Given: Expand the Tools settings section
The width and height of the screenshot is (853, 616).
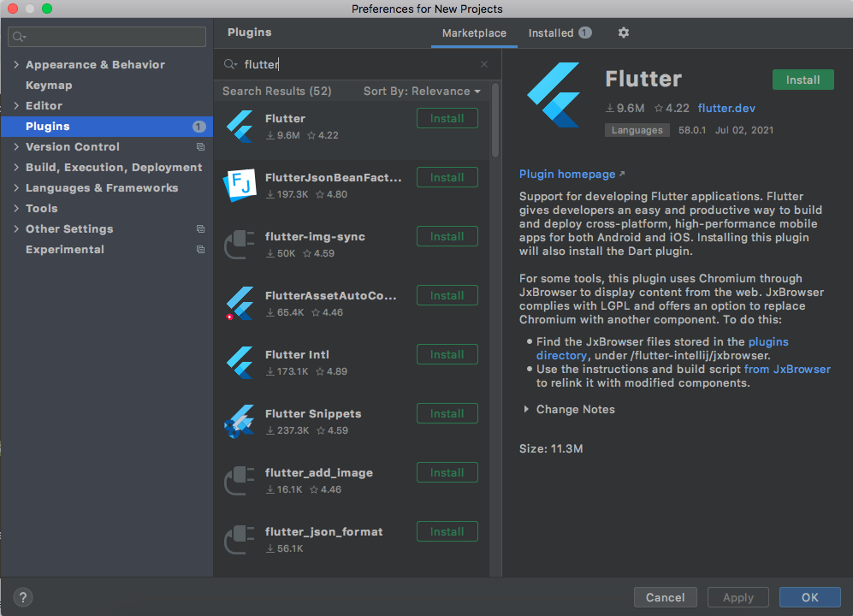Looking at the screenshot, I should click(x=16, y=209).
